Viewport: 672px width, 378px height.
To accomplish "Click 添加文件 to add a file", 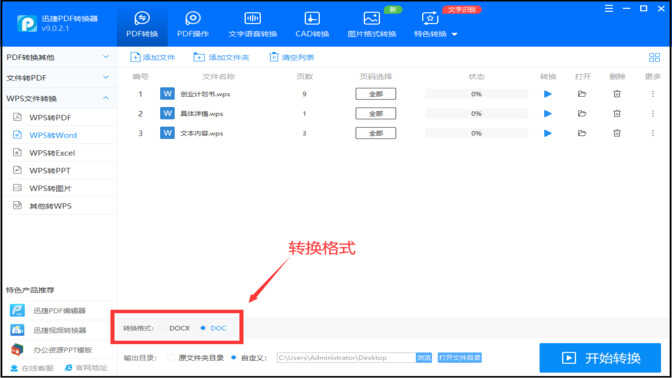I will click(x=153, y=57).
